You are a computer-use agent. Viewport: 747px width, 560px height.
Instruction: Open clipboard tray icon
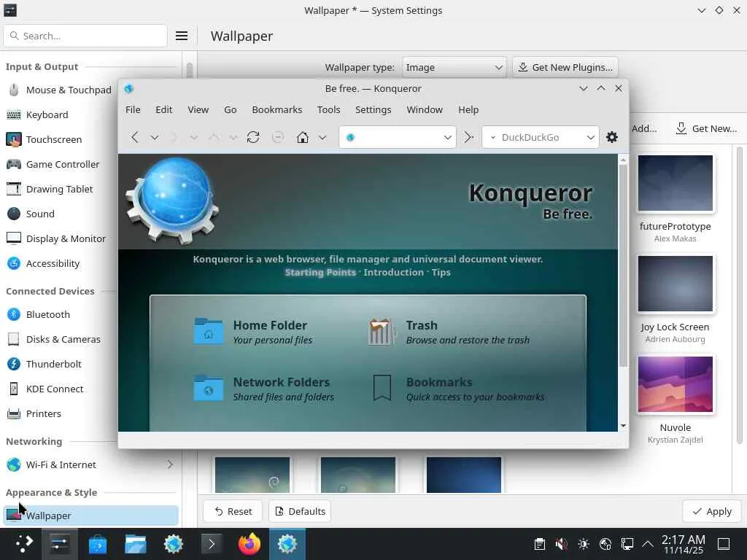pos(539,544)
